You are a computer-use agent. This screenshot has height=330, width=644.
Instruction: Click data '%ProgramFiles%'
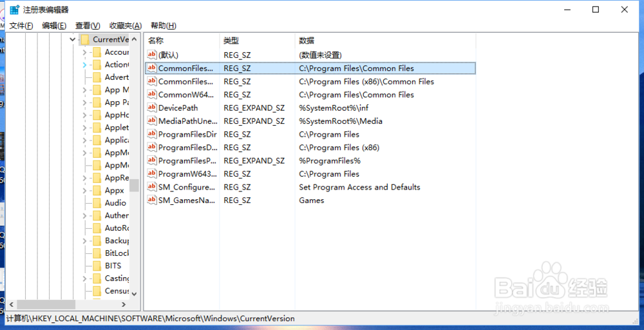pyautogui.click(x=329, y=160)
